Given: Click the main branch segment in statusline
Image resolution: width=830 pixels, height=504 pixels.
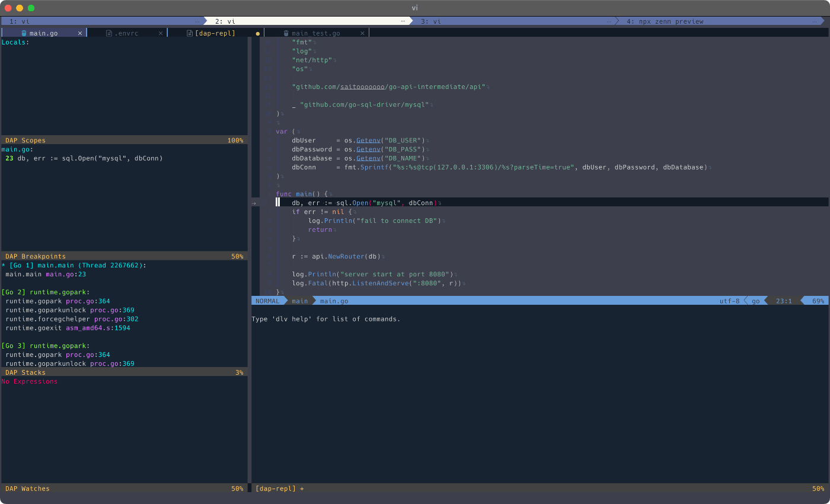Looking at the screenshot, I should (x=300, y=301).
